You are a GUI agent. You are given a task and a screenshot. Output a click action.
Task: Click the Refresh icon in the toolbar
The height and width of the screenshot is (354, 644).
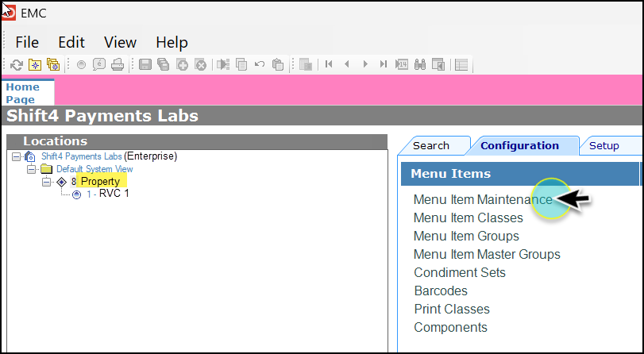17,64
